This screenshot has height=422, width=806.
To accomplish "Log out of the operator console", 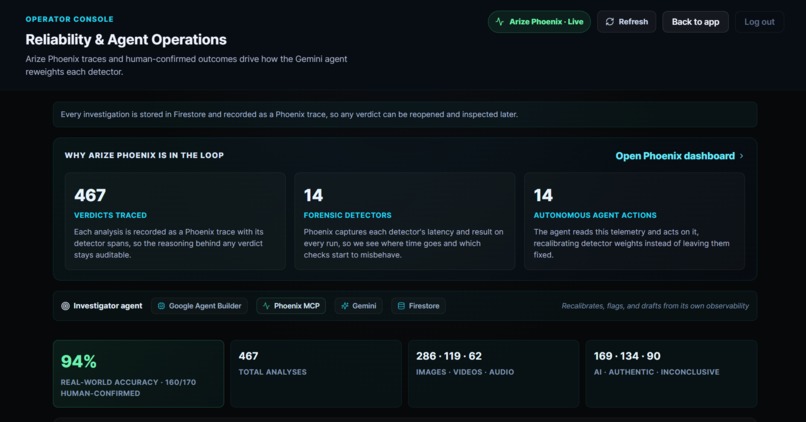I will click(x=759, y=22).
